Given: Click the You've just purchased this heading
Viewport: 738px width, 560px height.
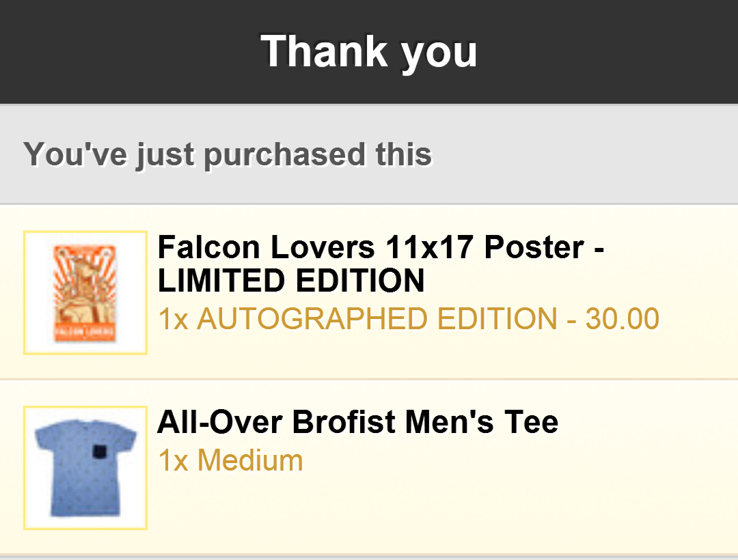Looking at the screenshot, I should click(x=228, y=154).
